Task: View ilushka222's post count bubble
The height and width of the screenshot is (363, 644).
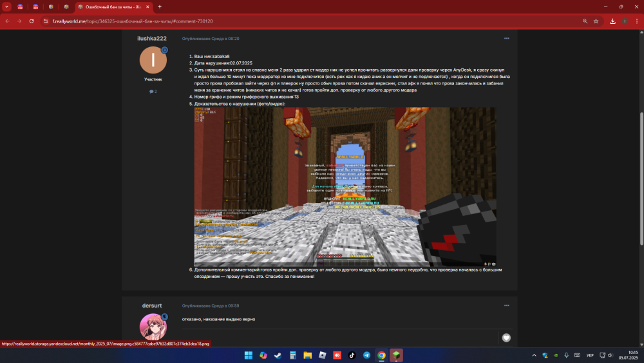Action: 153,92
